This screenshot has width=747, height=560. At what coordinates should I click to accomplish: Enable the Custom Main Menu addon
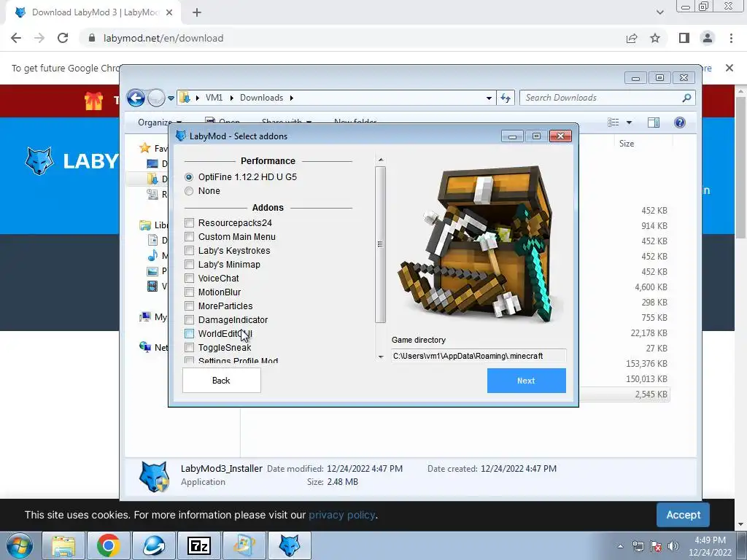[189, 237]
